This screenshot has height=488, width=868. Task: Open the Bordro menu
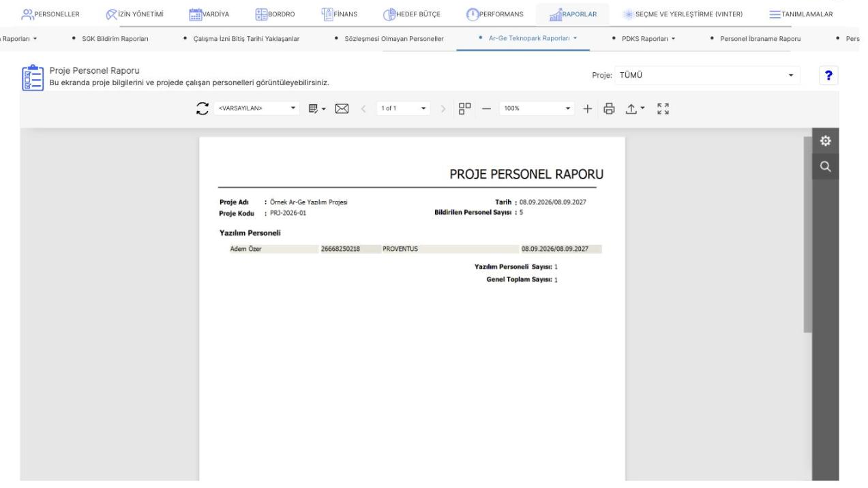[x=275, y=14]
